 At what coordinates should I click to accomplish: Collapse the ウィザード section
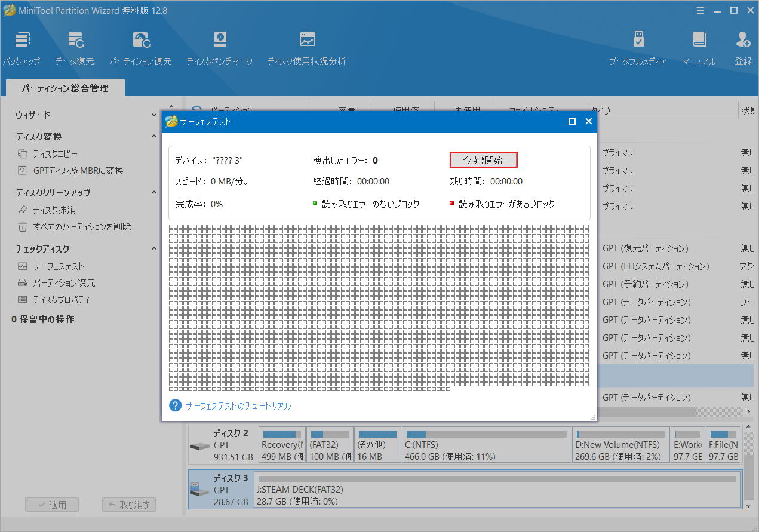(154, 115)
